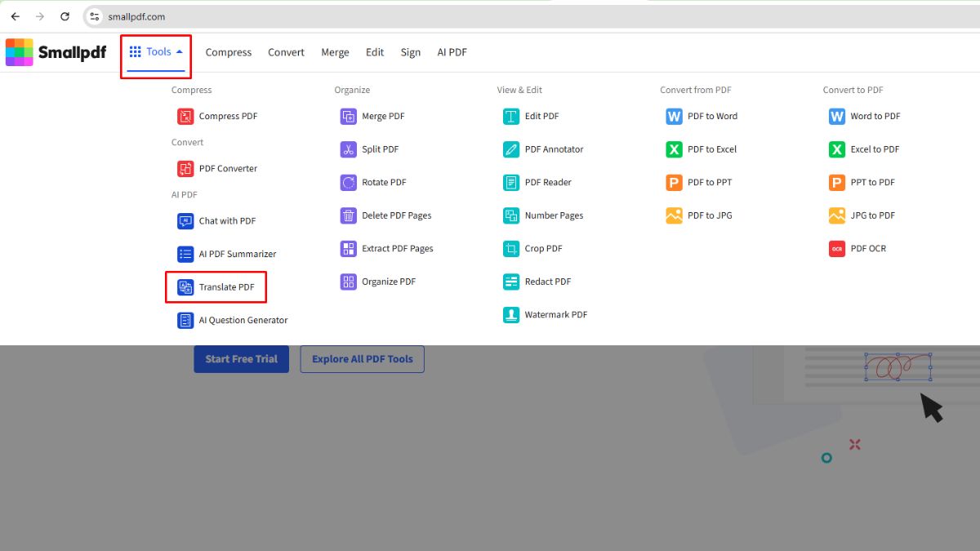Click the PDF to PPT icon
Screen dimensions: 980x551
pos(674,183)
